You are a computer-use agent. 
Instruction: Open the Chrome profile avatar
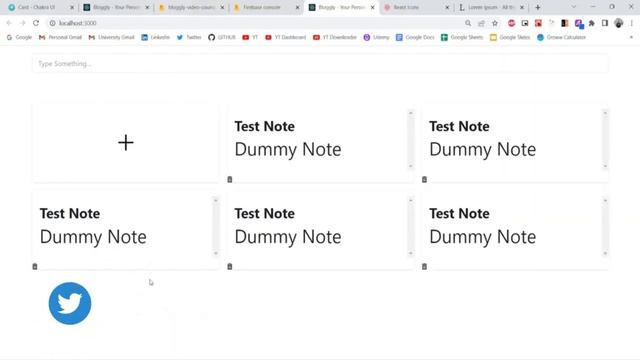tap(619, 23)
